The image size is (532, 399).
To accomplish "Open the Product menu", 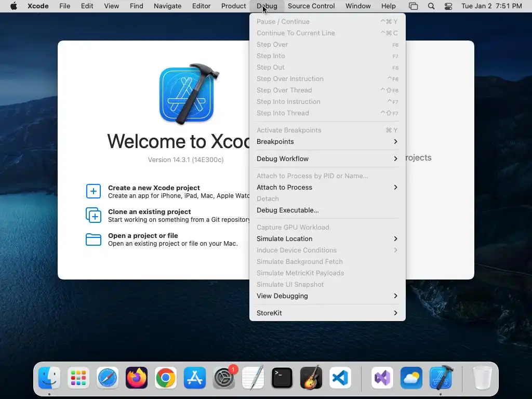I will tap(233, 6).
